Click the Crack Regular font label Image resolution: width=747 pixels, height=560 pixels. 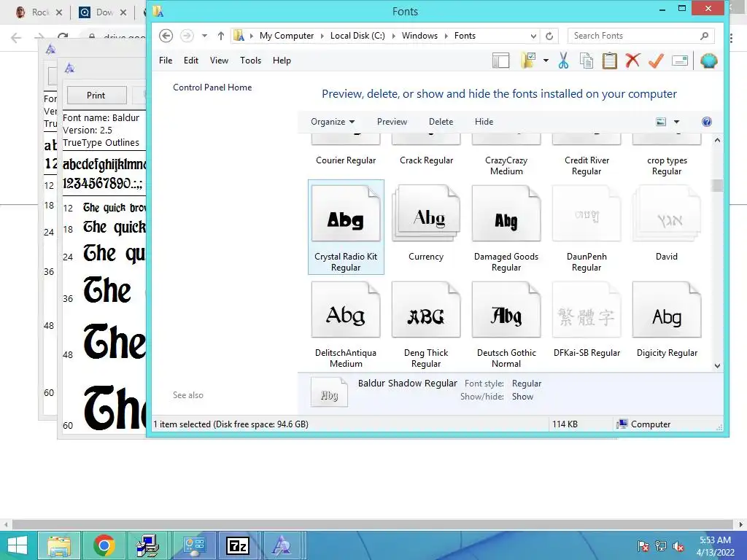426,160
